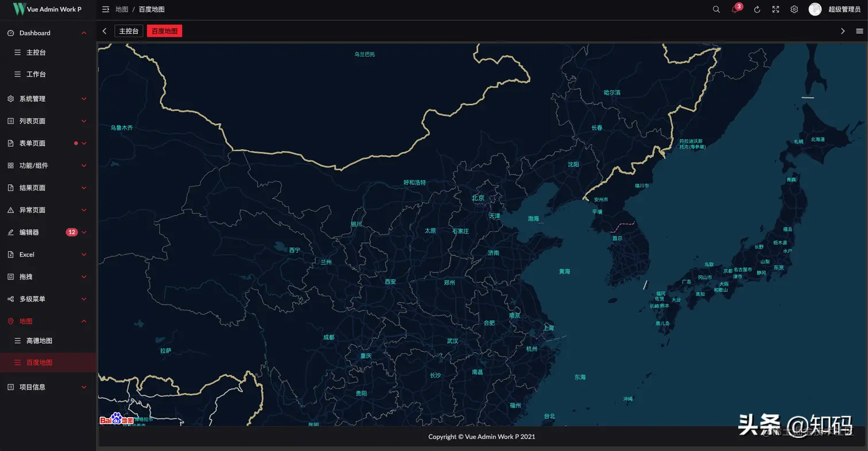868x451 pixels.
Task: Click the 项目信息 icon in sidebar
Action: (x=10, y=387)
